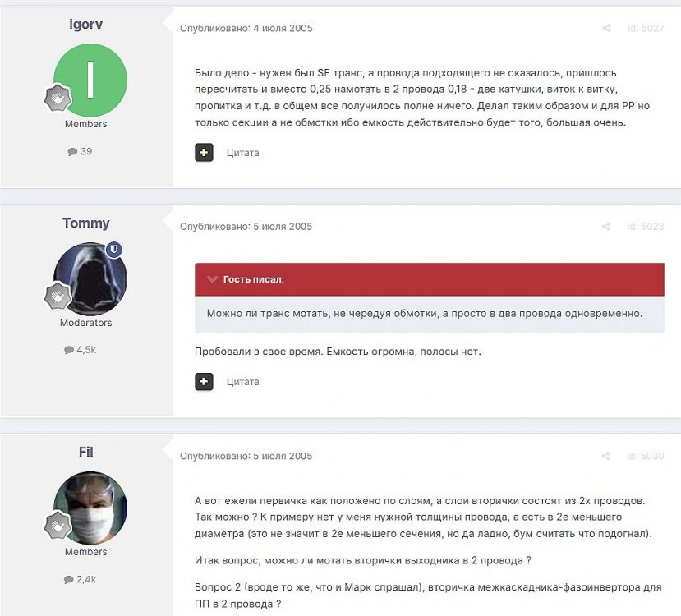Viewport: 681px width, 616px height.
Task: Open Tommy's profile via username
Action: tap(86, 223)
